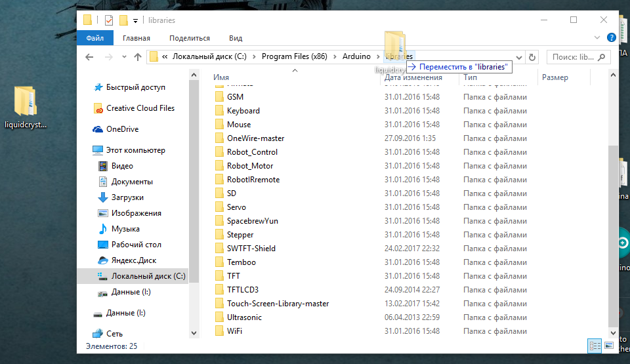The width and height of the screenshot is (630, 364).
Task: Open Видео folder in sidebar
Action: 122,165
